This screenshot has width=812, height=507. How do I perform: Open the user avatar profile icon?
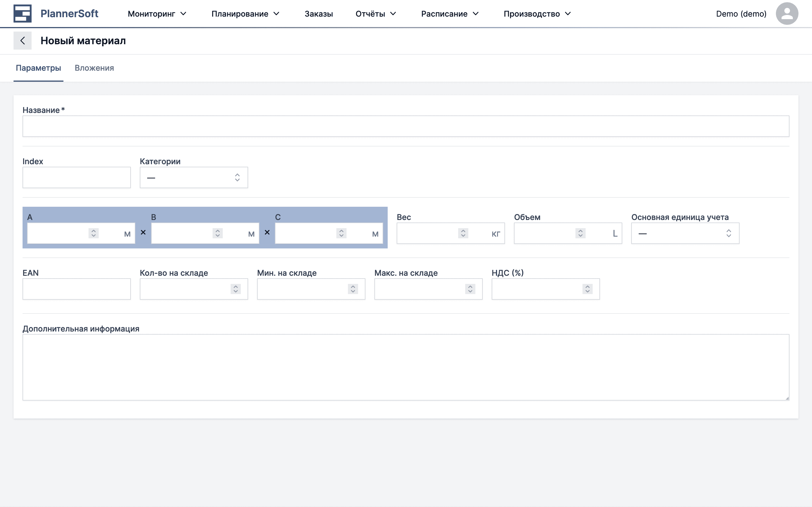(x=787, y=14)
